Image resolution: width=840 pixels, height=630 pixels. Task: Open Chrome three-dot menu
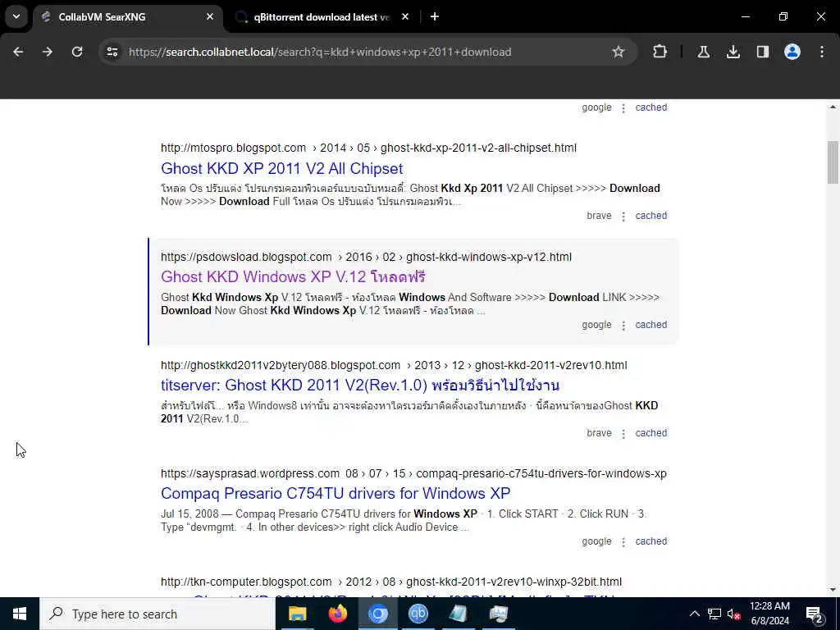822,52
